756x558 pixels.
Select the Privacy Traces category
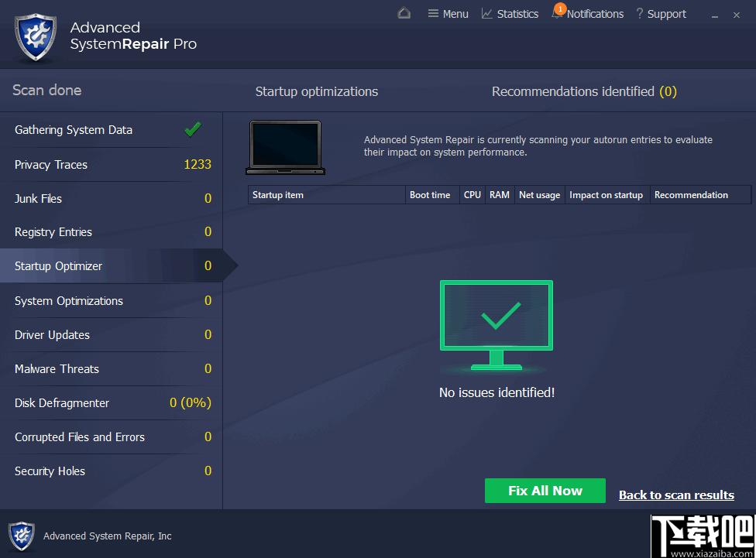coord(112,164)
